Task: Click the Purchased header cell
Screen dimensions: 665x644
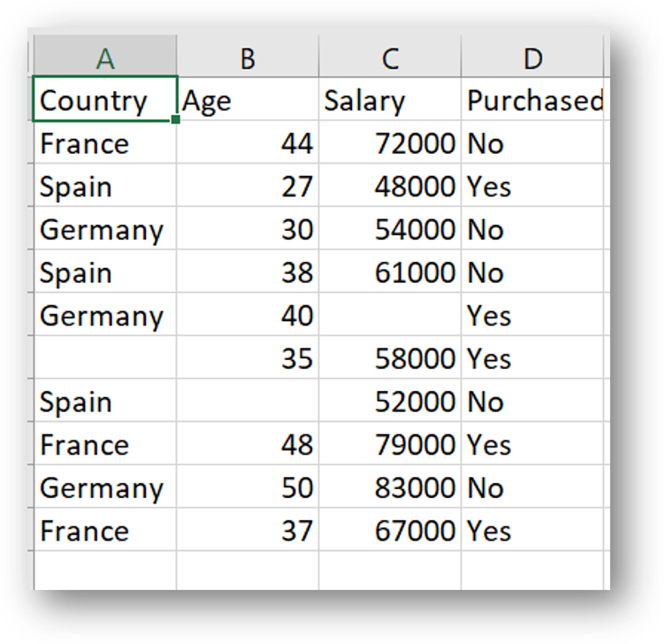Action: click(x=532, y=99)
